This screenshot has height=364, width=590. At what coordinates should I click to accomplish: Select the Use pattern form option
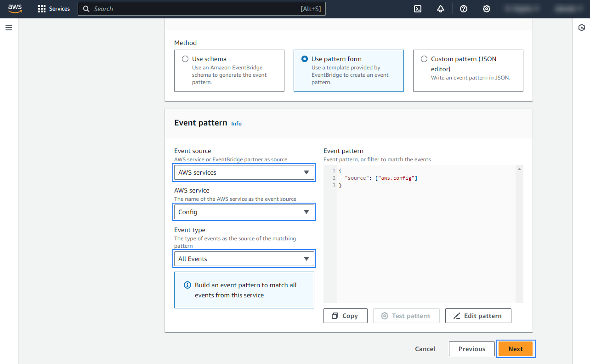click(305, 59)
